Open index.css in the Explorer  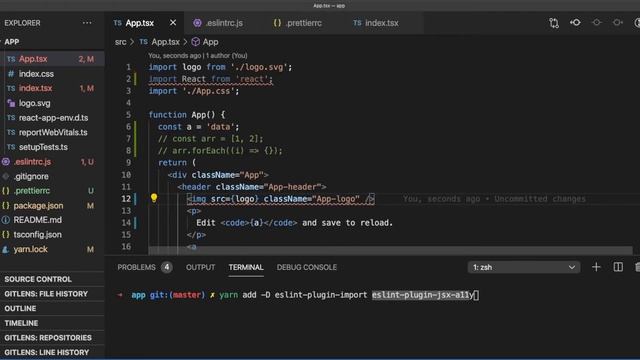coord(52,73)
